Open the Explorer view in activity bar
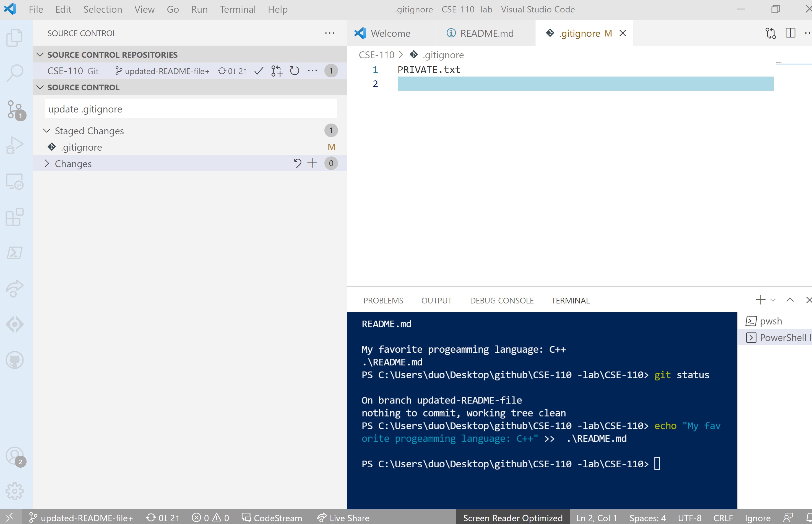 point(15,37)
